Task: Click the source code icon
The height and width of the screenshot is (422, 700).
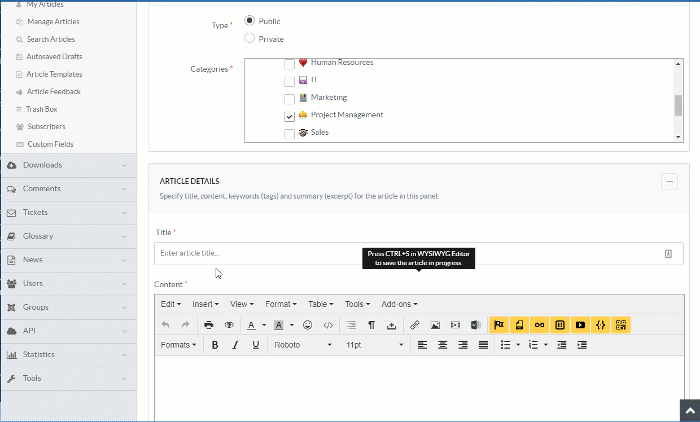Action: pos(328,325)
